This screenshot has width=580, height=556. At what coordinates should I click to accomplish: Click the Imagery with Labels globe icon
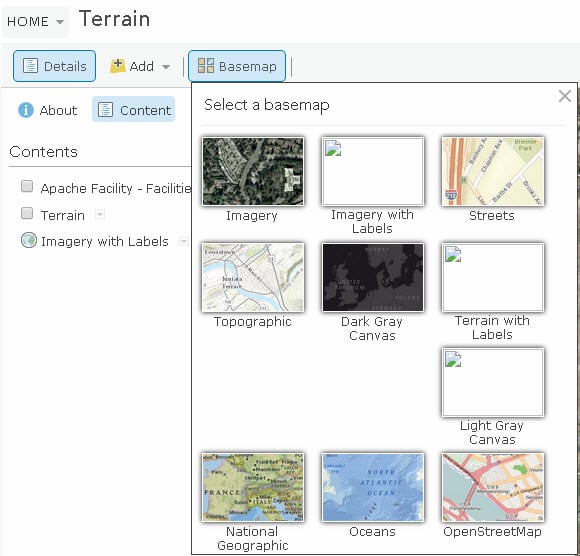coord(29,240)
